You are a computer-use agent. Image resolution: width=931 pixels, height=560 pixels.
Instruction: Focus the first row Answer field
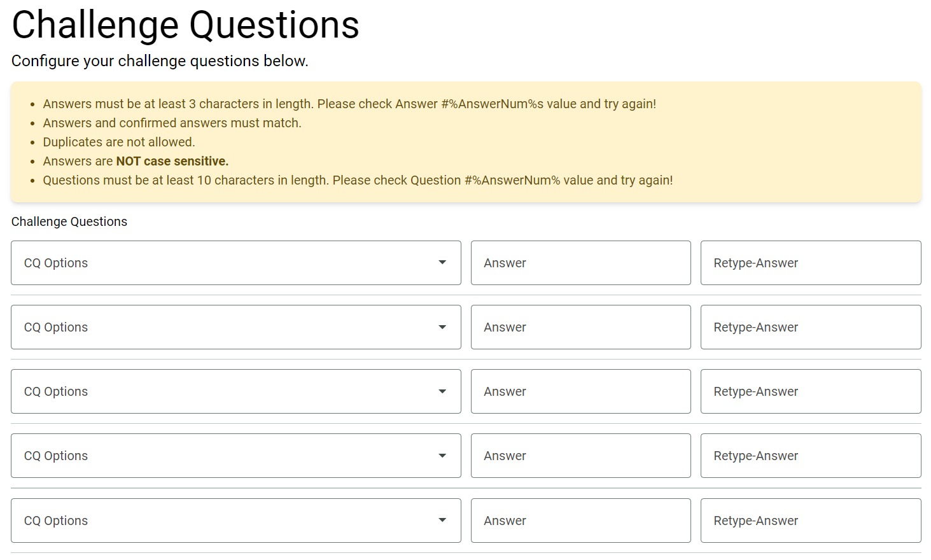pyautogui.click(x=580, y=263)
